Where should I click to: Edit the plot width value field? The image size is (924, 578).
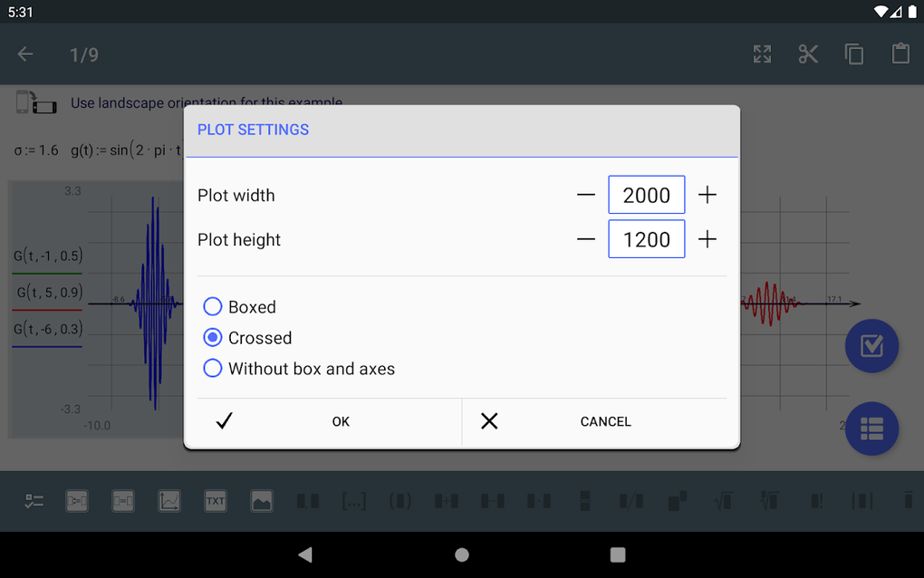point(646,194)
